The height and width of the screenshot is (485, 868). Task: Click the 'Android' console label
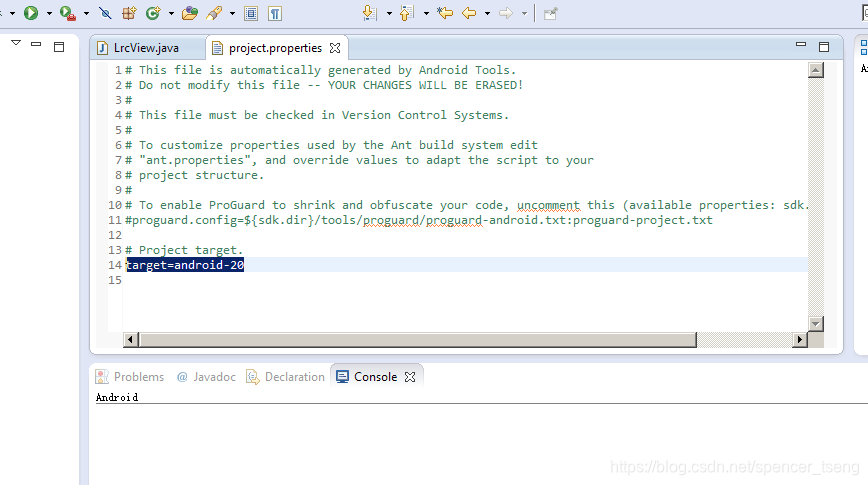coord(117,398)
